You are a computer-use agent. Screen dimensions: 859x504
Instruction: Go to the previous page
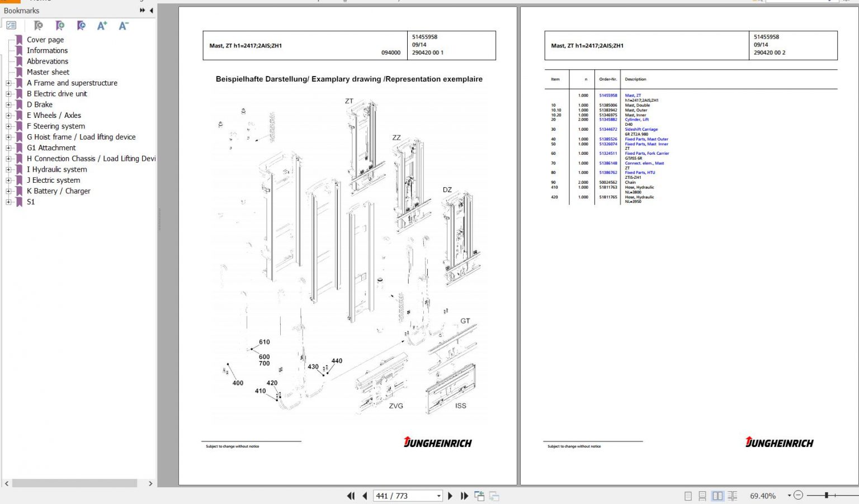[x=365, y=496]
